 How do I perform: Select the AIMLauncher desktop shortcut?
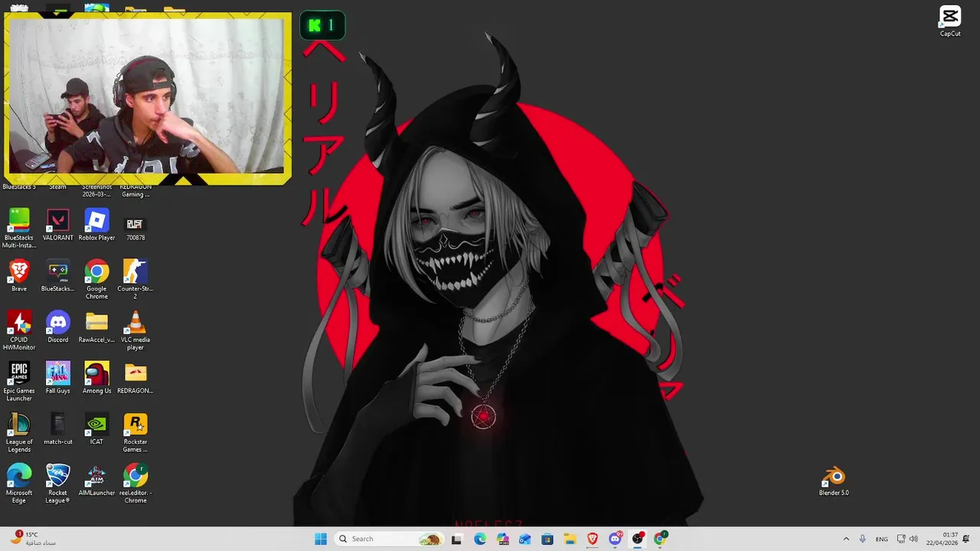(96, 481)
